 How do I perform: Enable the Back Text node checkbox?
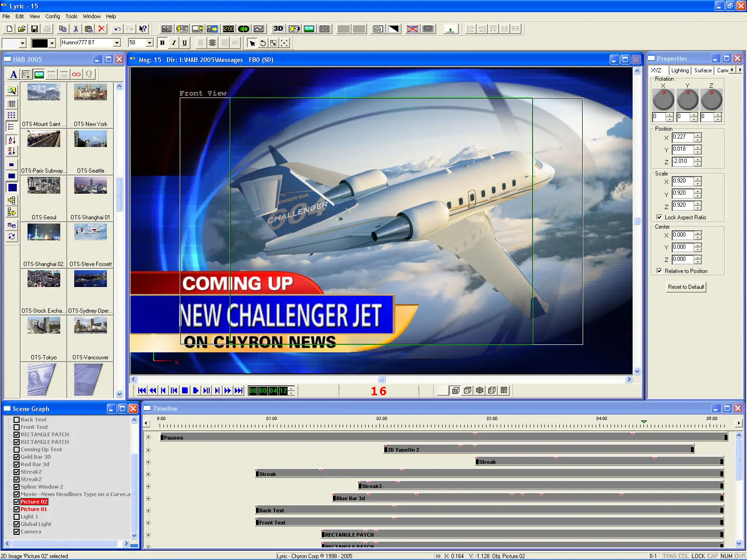pos(17,420)
